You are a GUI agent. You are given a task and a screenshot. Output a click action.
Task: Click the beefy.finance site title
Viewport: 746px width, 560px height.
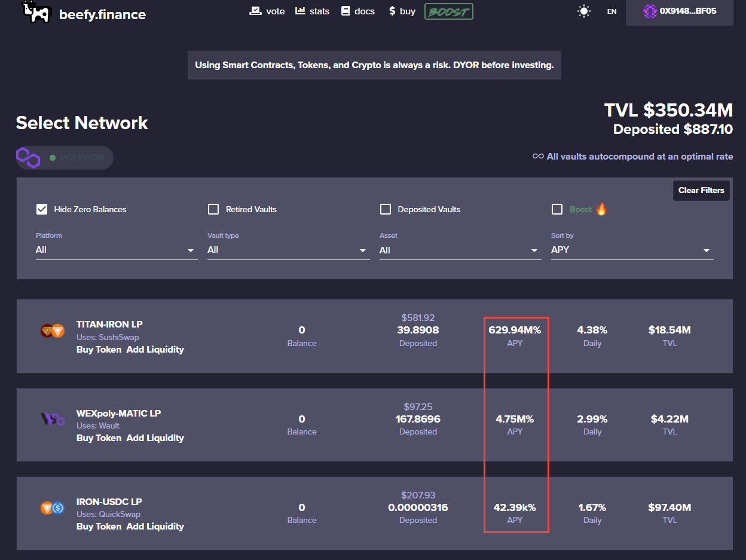102,14
